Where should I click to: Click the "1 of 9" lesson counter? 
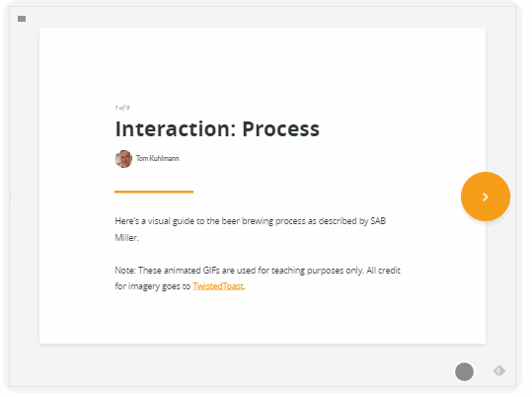[x=122, y=108]
